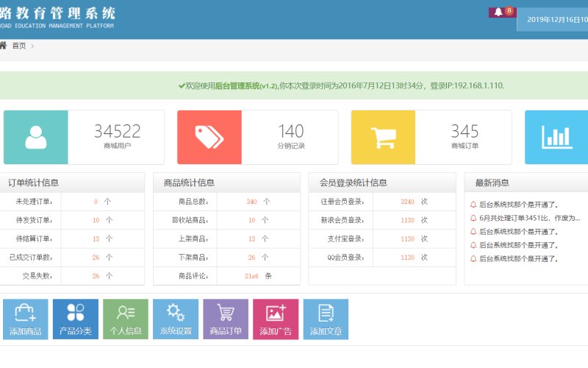588x368 pixels.
Task: Click 回收站商品 row label
Action: click(x=190, y=220)
